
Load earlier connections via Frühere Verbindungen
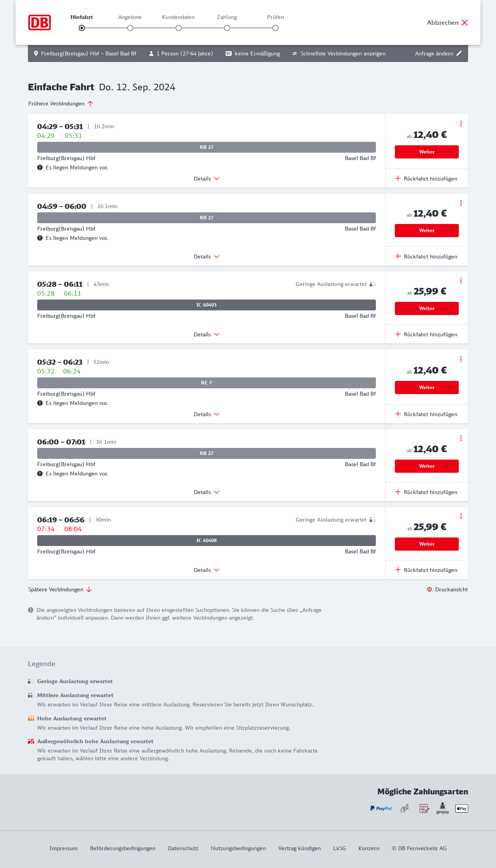61,103
